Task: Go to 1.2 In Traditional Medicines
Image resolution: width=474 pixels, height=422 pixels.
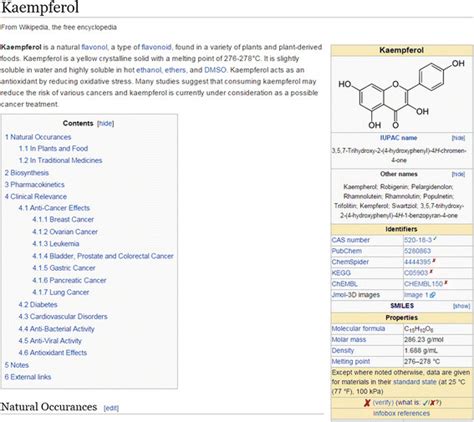Action: 60,160
